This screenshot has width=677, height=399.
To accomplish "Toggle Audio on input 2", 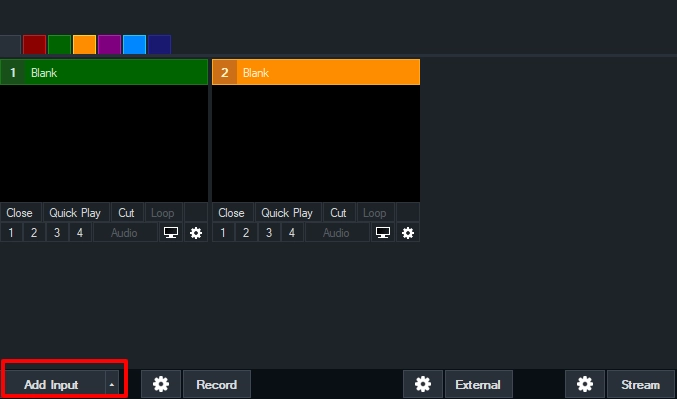I will [x=337, y=233].
